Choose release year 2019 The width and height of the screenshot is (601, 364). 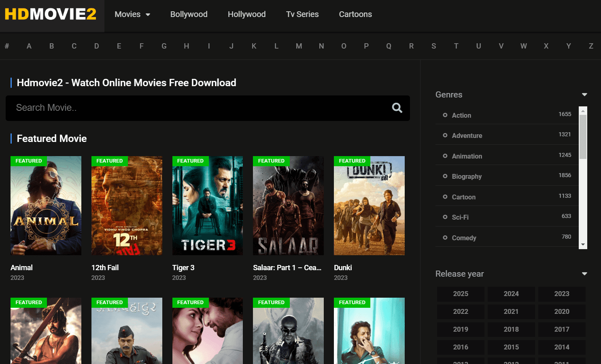pos(461,329)
